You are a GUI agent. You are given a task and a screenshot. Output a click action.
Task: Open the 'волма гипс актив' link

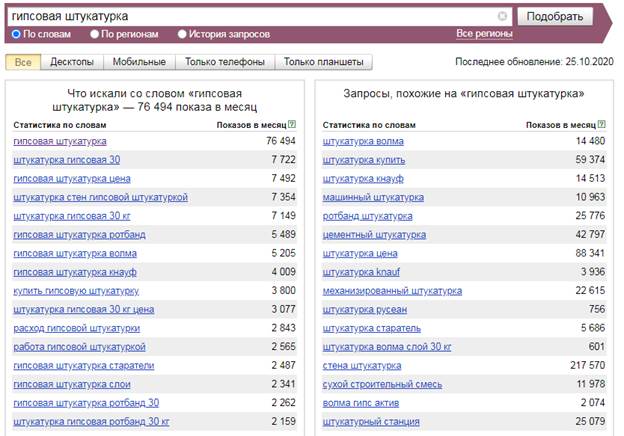point(361,403)
